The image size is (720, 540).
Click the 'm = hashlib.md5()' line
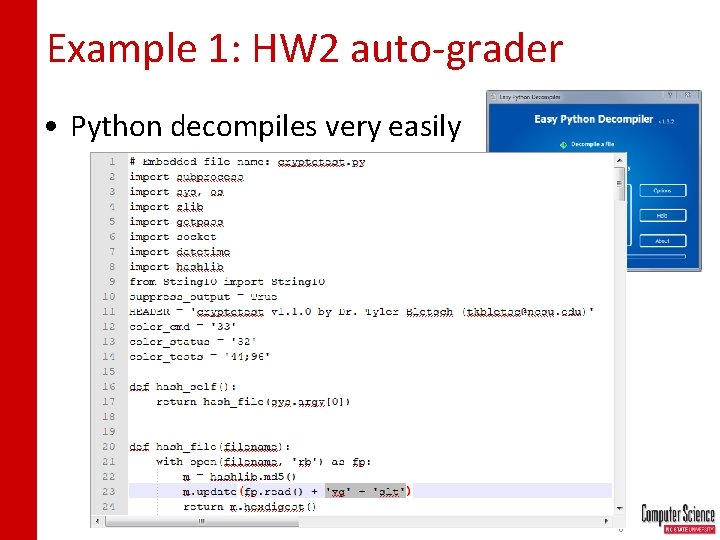(x=239, y=477)
